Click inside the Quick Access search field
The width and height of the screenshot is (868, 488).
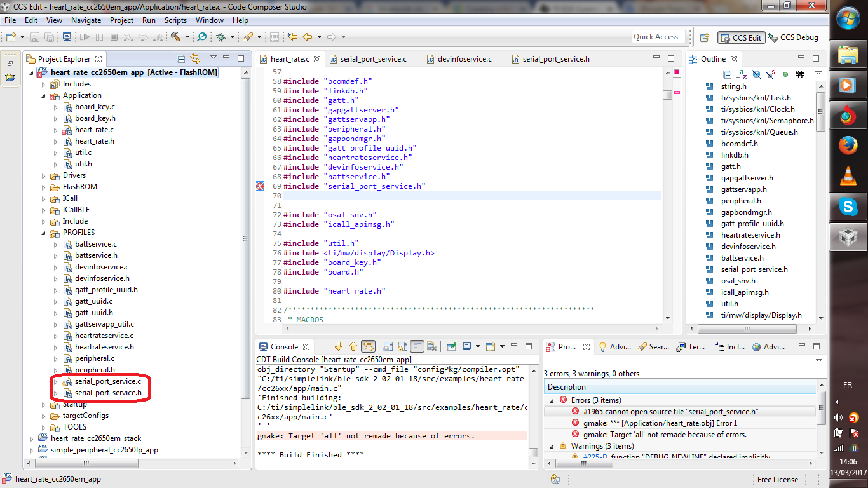pyautogui.click(x=658, y=37)
